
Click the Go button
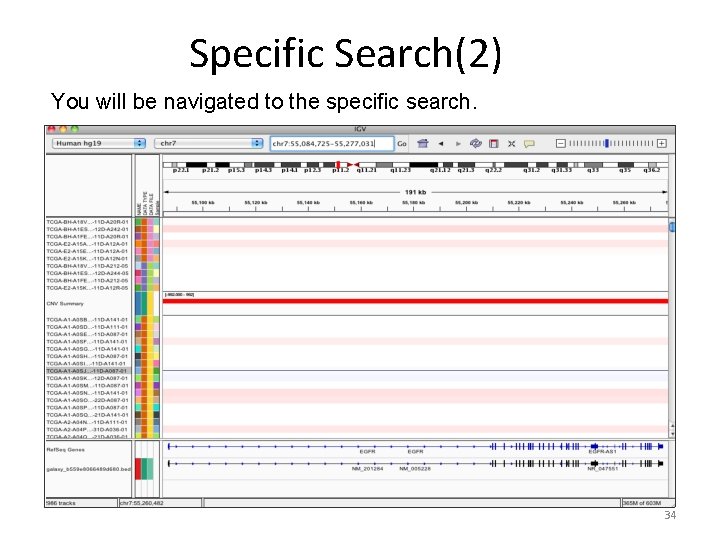pos(402,144)
